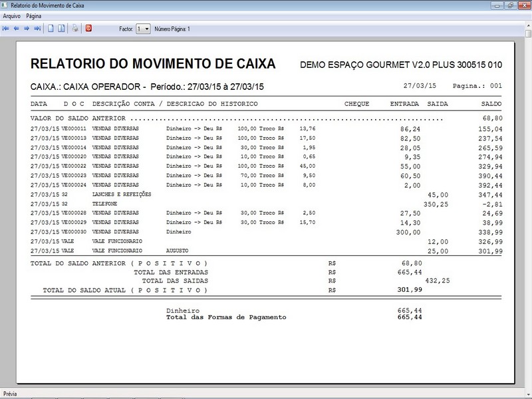Click the SALDO column header
532x399 pixels.
[491, 104]
